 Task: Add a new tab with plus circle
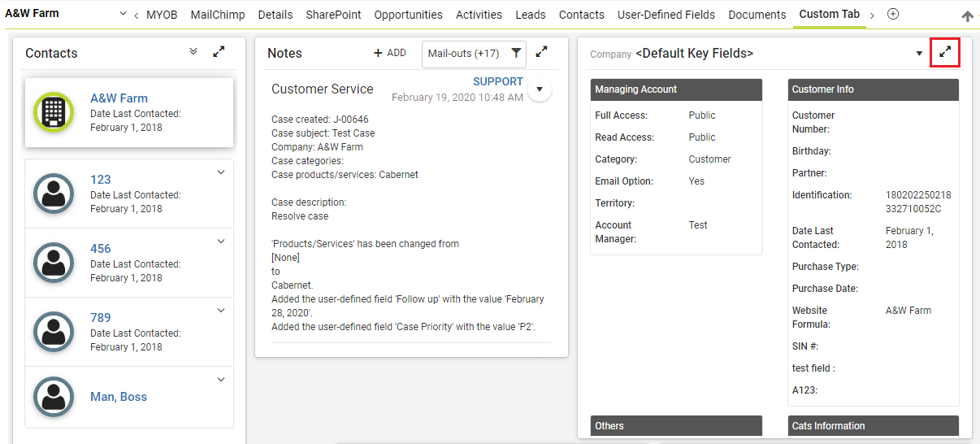[893, 14]
